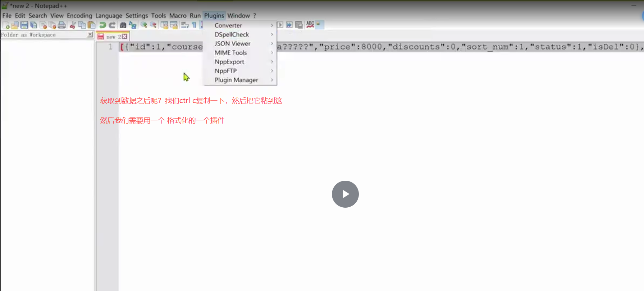
Task: Open the Search menu
Action: click(38, 15)
